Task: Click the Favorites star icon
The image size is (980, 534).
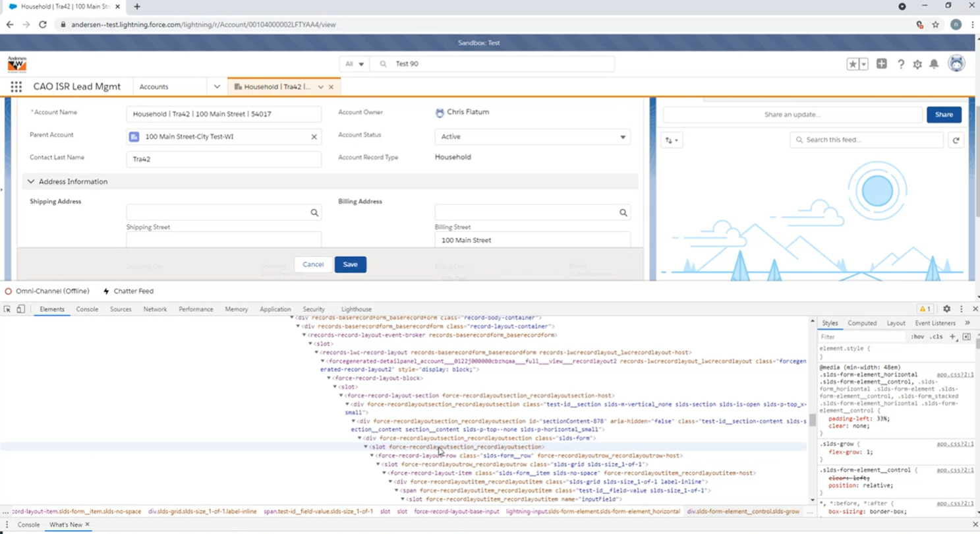Action: point(853,64)
